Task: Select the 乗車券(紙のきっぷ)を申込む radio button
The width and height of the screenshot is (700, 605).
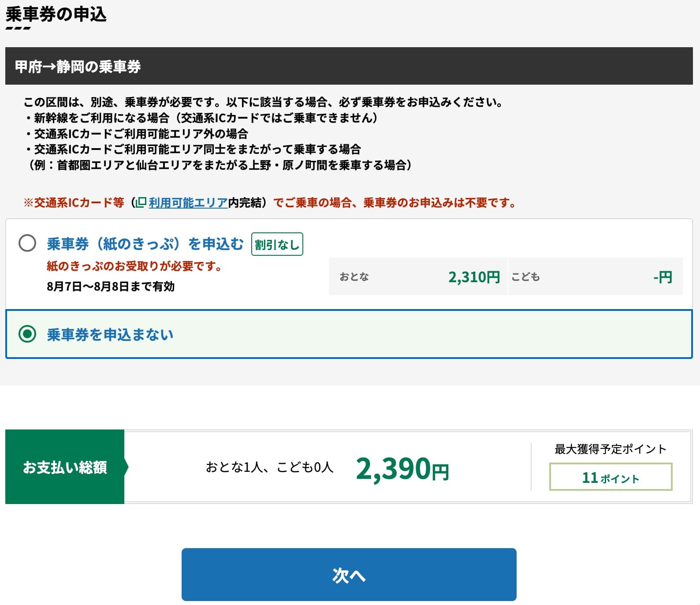Action: pos(27,243)
